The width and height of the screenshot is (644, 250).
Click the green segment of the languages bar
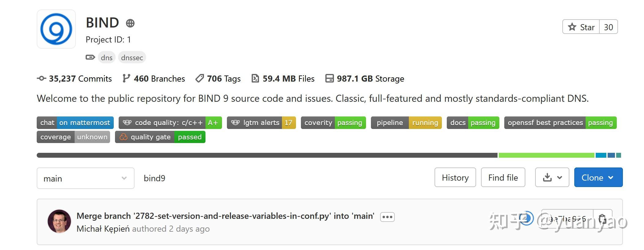pyautogui.click(x=546, y=155)
